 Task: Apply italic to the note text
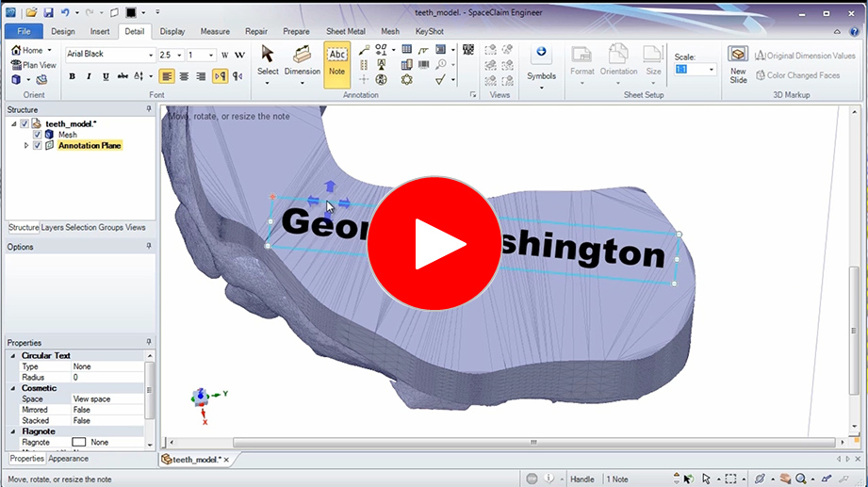coord(89,76)
